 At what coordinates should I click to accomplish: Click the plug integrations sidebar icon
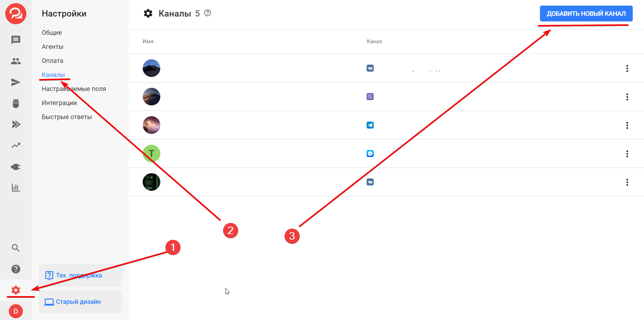point(16,167)
